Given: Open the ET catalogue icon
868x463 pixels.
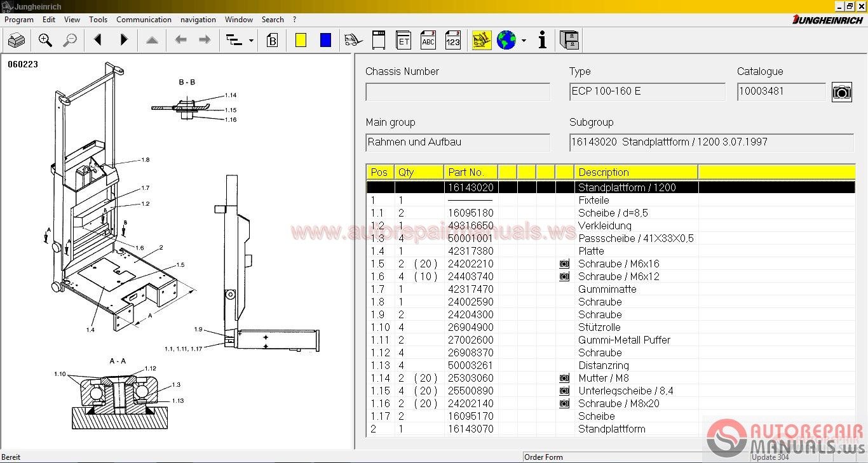Looking at the screenshot, I should point(403,40).
